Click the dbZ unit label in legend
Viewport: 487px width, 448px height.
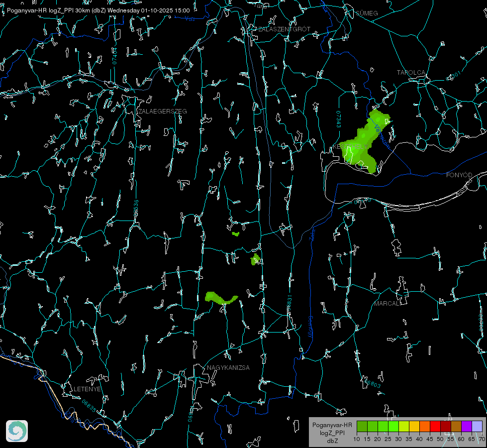click(x=332, y=441)
